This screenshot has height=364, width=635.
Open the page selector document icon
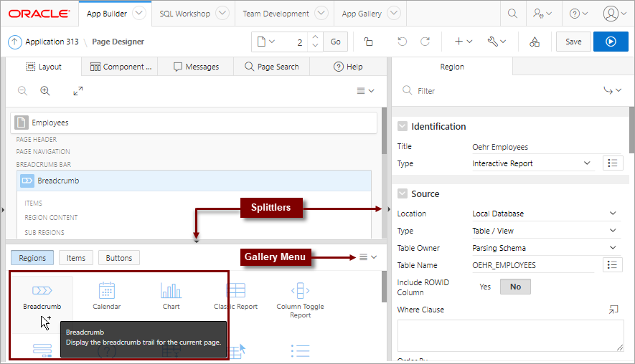[x=266, y=42]
